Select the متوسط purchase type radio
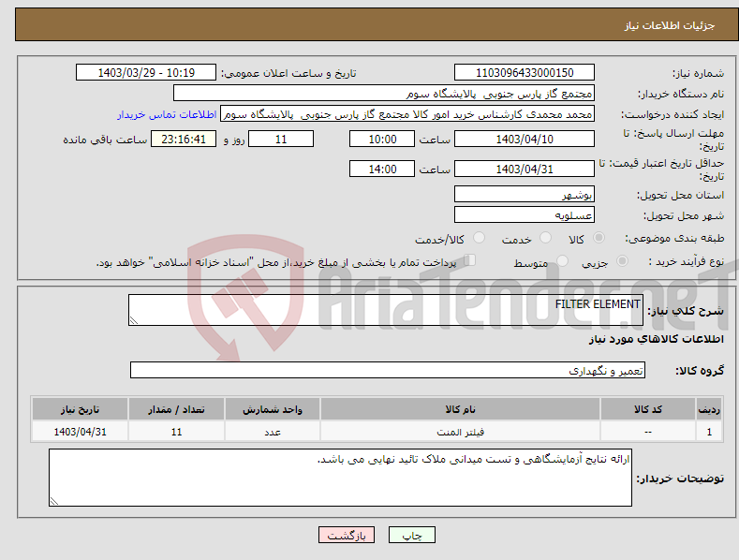739x560 pixels. pos(562,261)
